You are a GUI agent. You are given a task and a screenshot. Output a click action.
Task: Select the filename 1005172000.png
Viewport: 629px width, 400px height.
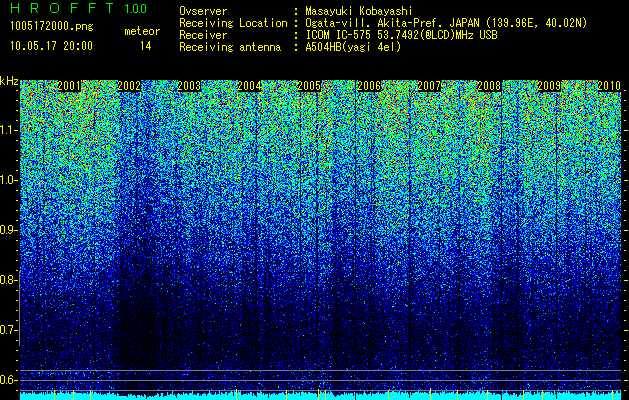(x=52, y=27)
